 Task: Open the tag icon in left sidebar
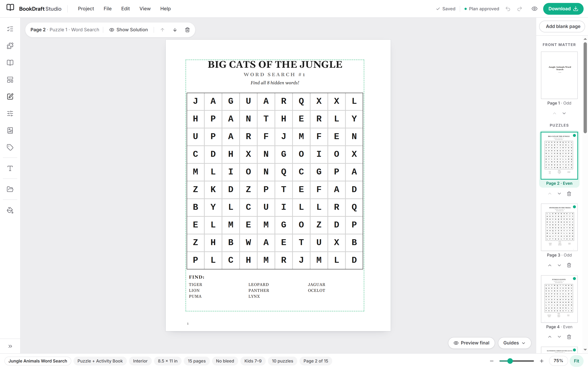[x=10, y=147]
